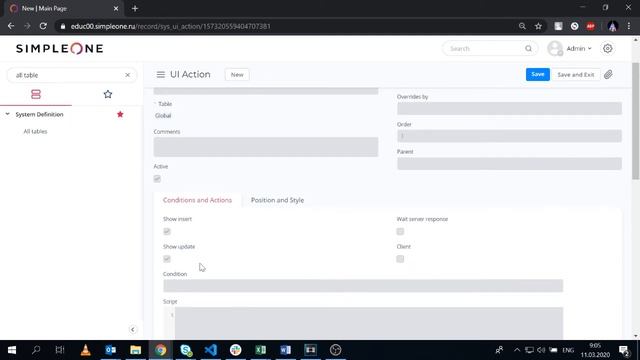
Task: Open Skype from the taskbar
Action: (186, 350)
